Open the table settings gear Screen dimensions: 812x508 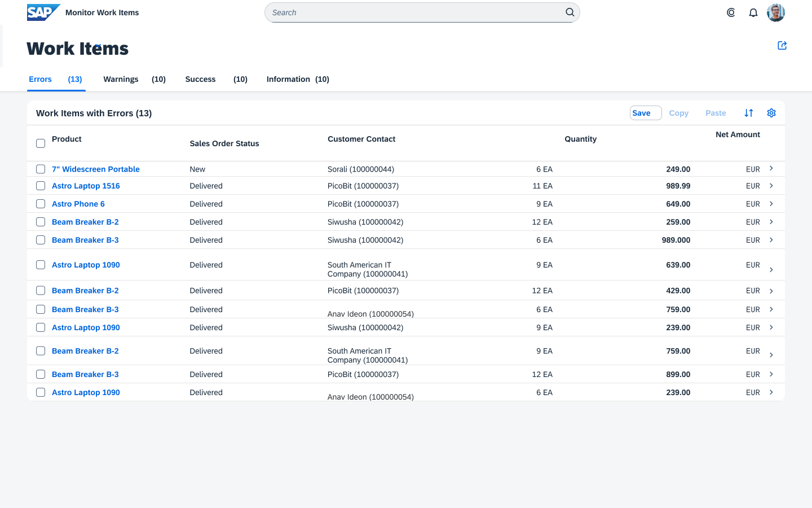click(x=771, y=113)
